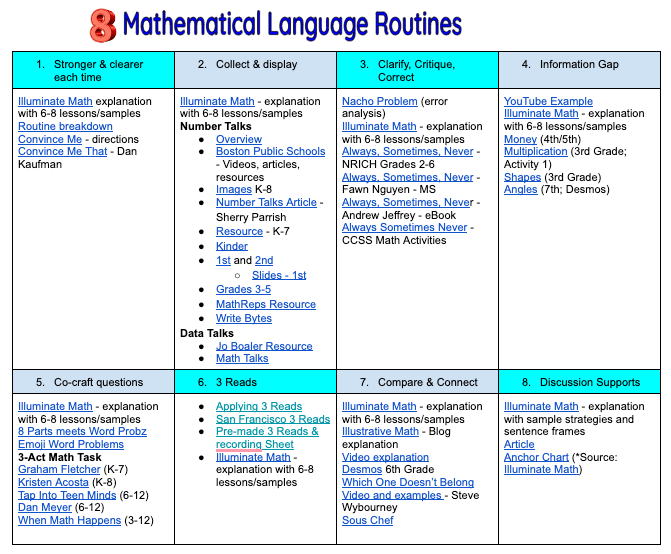Open the YouTube Example link
The image size is (671, 554).
tap(548, 101)
